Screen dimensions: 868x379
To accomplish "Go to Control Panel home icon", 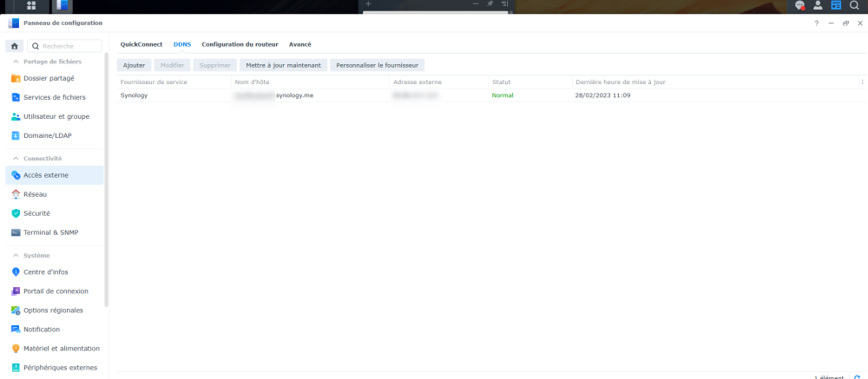I will pyautogui.click(x=15, y=46).
